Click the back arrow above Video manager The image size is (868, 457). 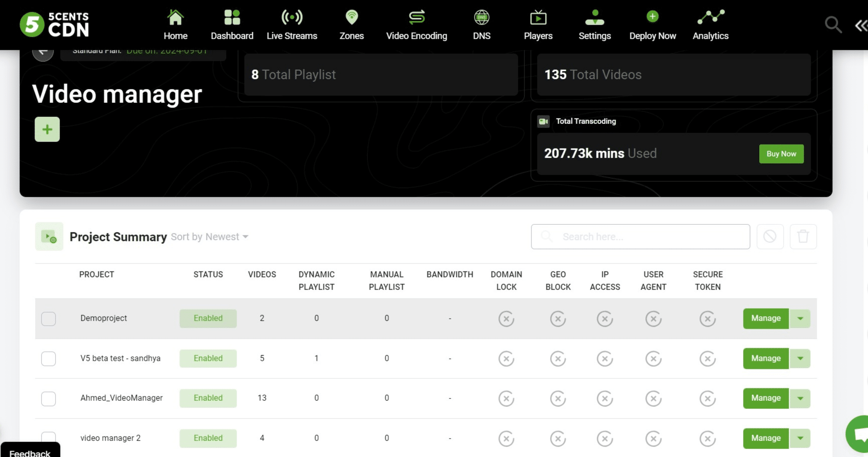point(43,52)
